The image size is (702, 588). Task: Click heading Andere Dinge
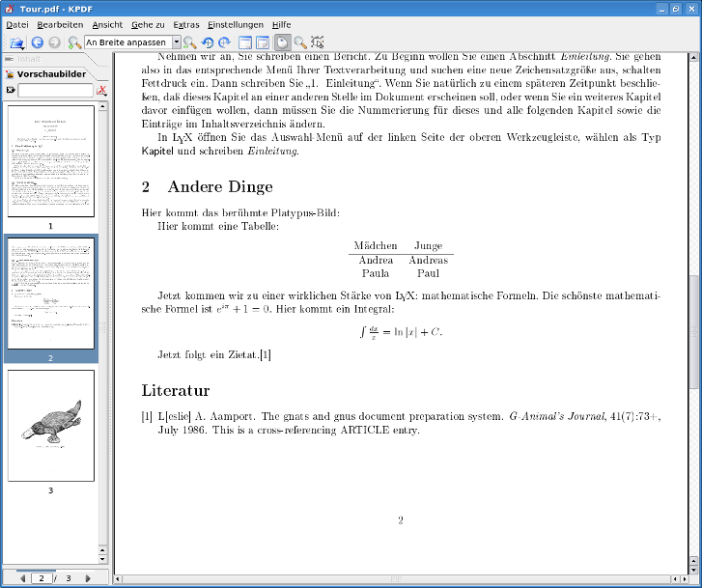[220, 186]
